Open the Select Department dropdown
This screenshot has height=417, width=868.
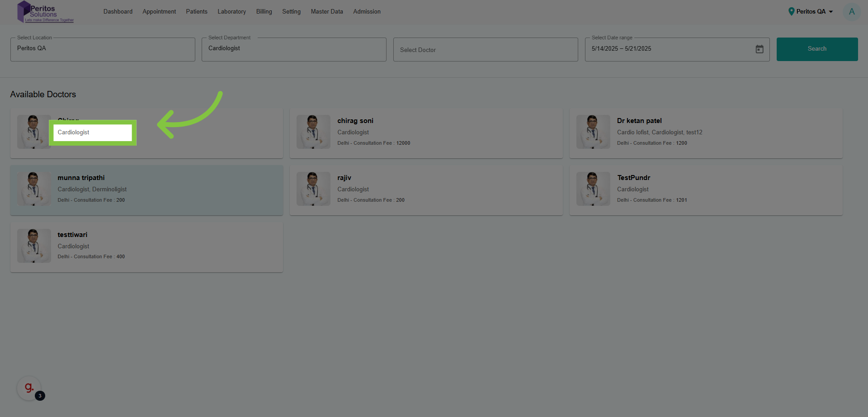[x=294, y=49]
